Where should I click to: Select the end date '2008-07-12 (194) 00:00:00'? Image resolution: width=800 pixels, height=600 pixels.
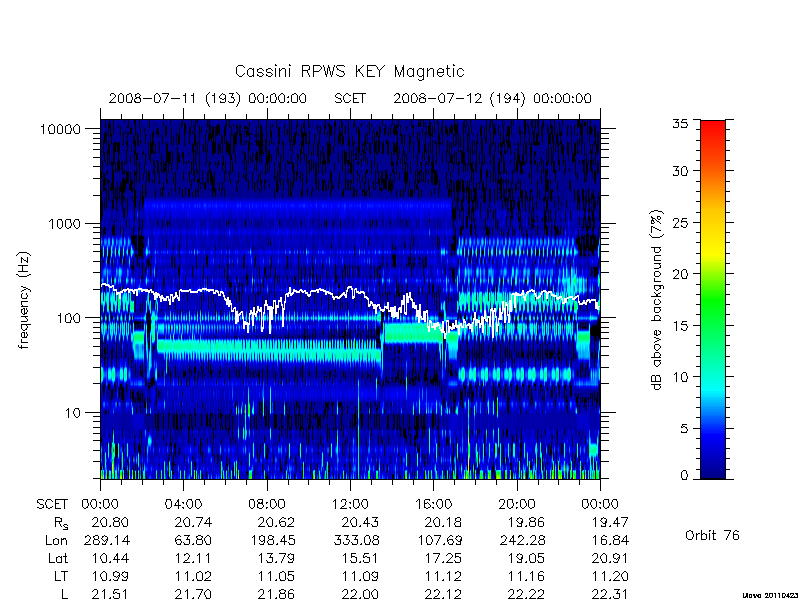[492, 98]
